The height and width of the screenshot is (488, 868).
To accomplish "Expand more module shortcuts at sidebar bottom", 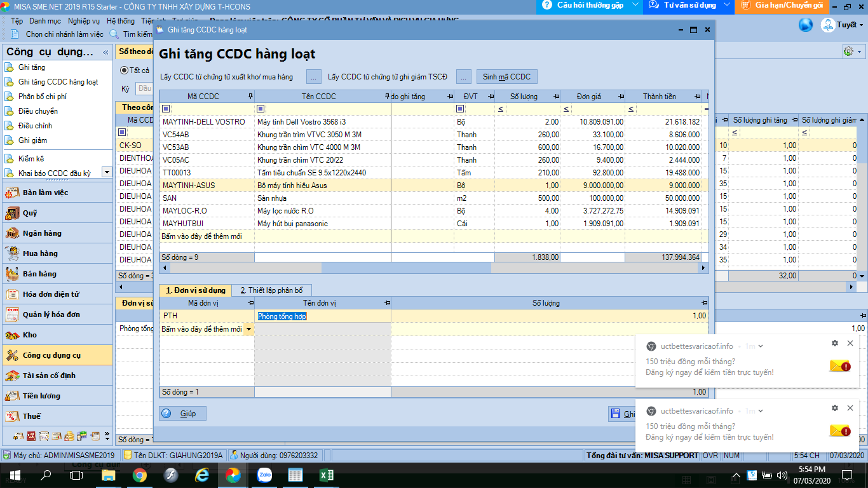I will (x=107, y=437).
